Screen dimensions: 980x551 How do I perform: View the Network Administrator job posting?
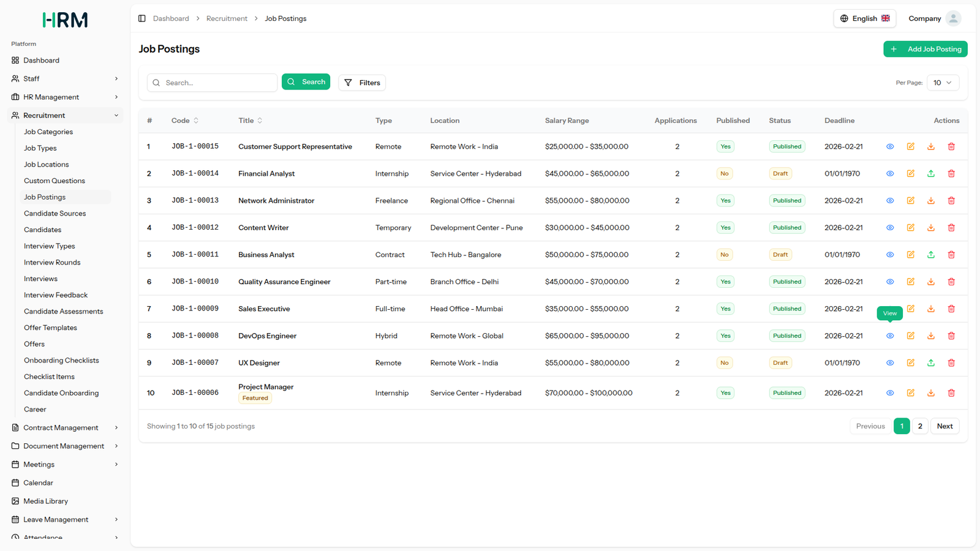coord(890,201)
